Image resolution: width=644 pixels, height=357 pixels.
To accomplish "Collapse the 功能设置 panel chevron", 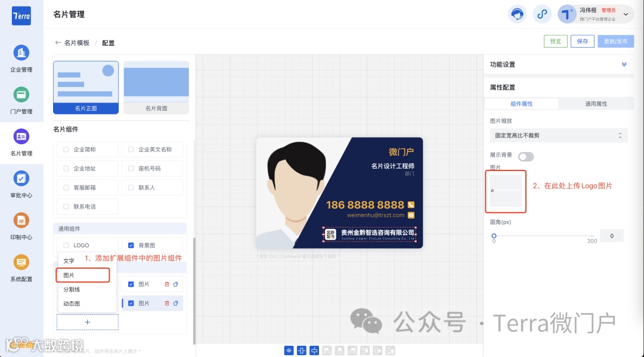I will tap(624, 64).
